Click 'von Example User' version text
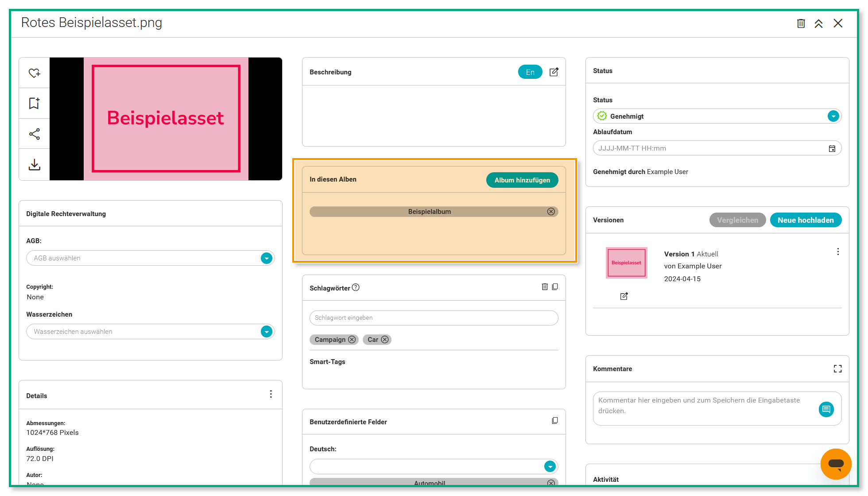Screen dimensions: 868x496 [x=693, y=266]
